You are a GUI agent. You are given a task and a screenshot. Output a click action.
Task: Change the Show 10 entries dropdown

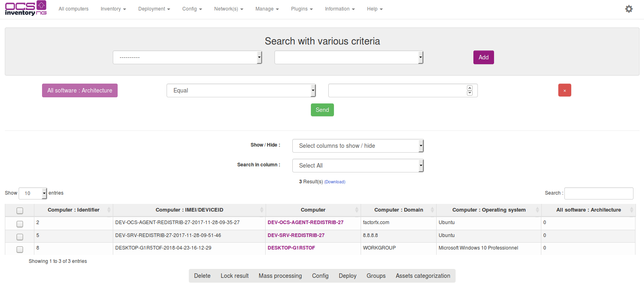(x=33, y=193)
